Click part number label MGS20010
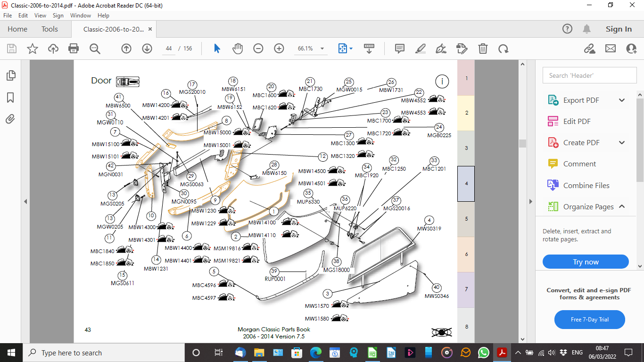Image resolution: width=644 pixels, height=362 pixels. 192,92
